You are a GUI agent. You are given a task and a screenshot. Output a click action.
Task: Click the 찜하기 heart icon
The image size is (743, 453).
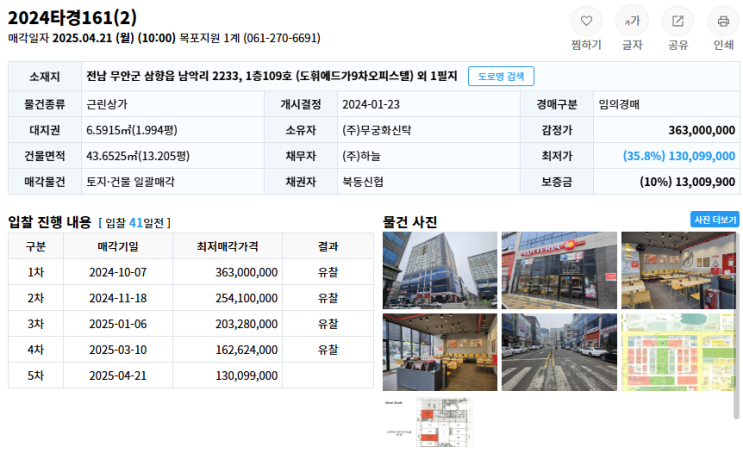[586, 21]
